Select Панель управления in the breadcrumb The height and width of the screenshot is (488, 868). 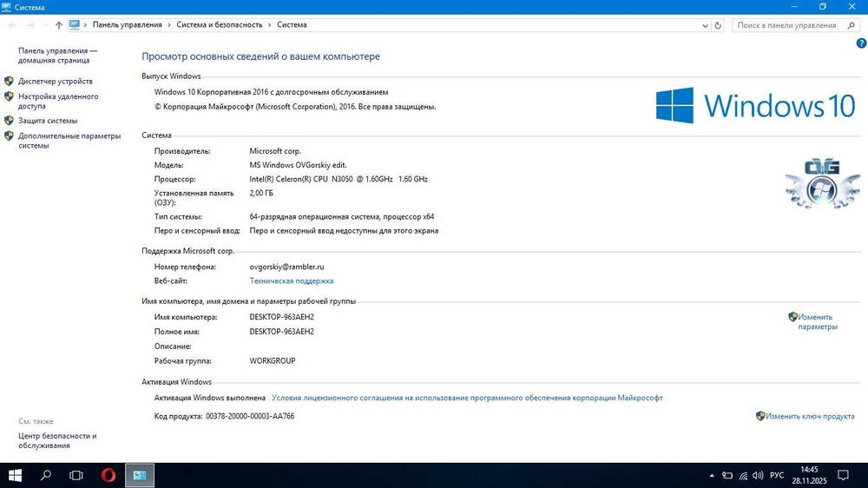point(127,24)
